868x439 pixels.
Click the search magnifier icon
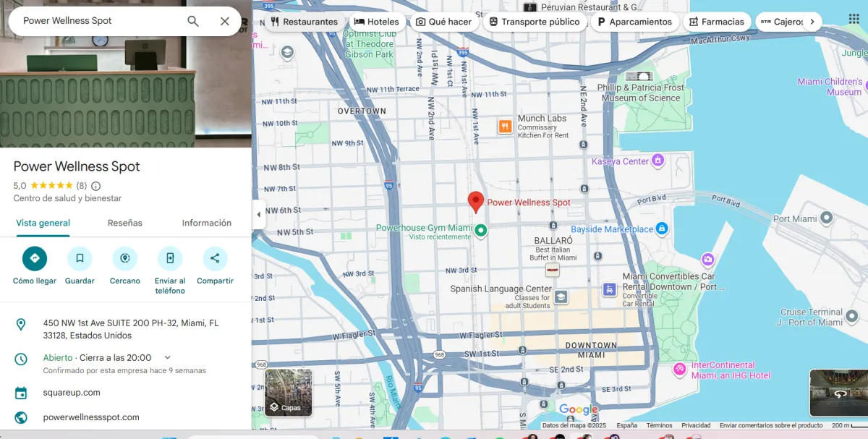click(x=193, y=21)
